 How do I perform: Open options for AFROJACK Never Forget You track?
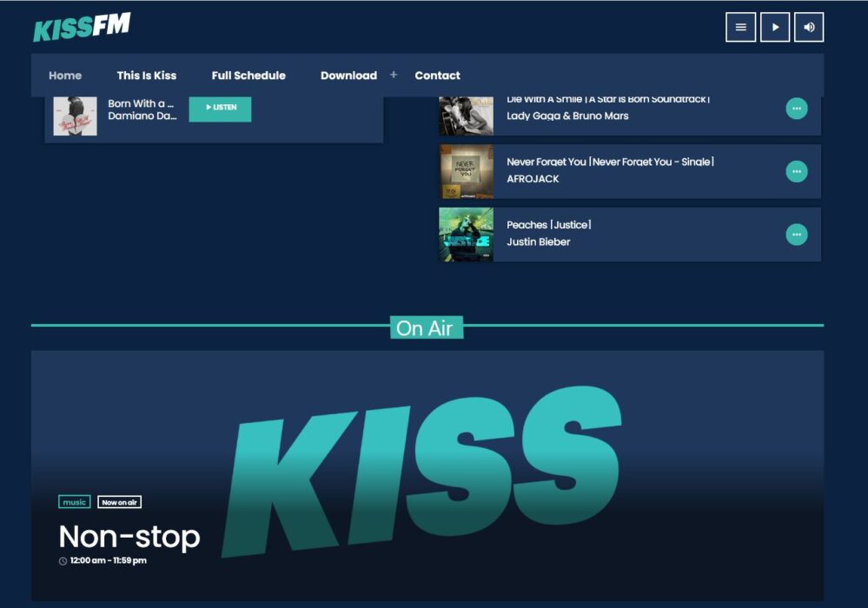point(797,171)
